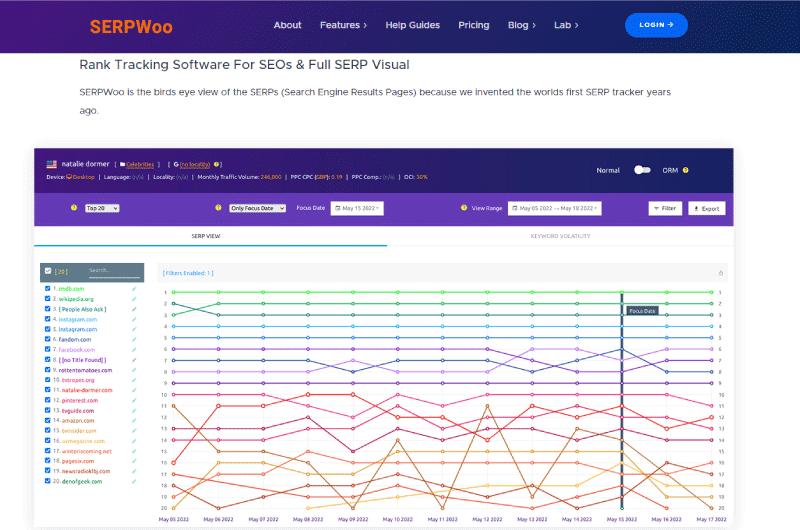The image size is (800, 530).
Task: Click the pencil edit icon for newsradioklbj.com
Action: [134, 471]
